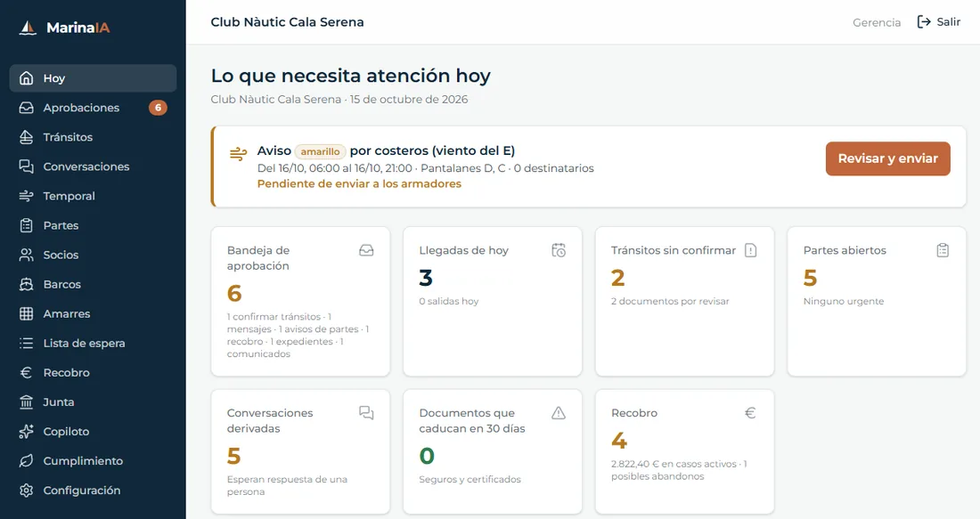Click 'Esperan respuesta de una persona' text
980x519 pixels.
[287, 485]
